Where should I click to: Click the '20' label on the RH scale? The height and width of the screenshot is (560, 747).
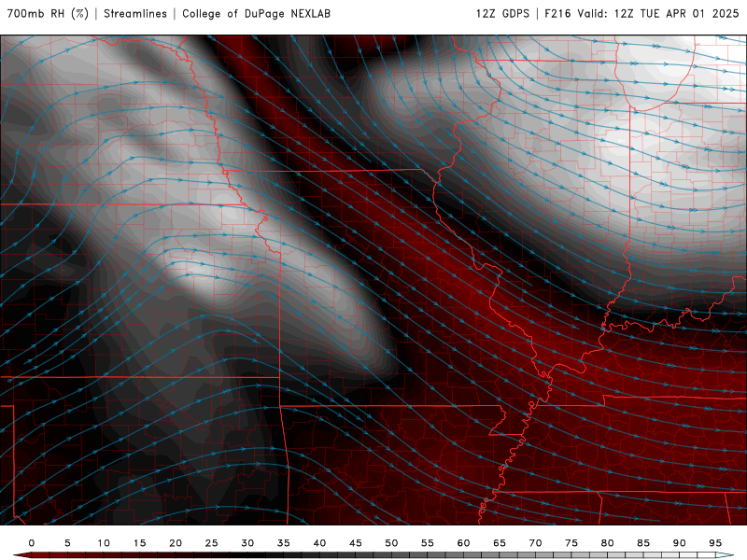(176, 543)
